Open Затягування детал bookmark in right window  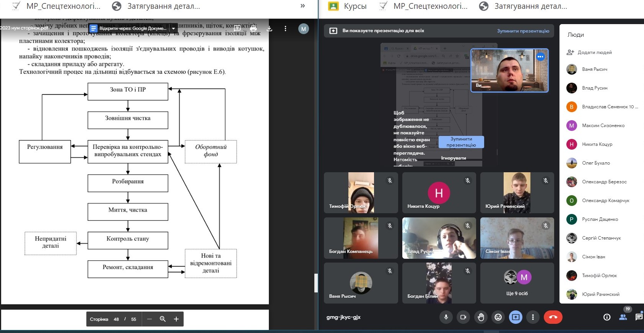point(523,6)
